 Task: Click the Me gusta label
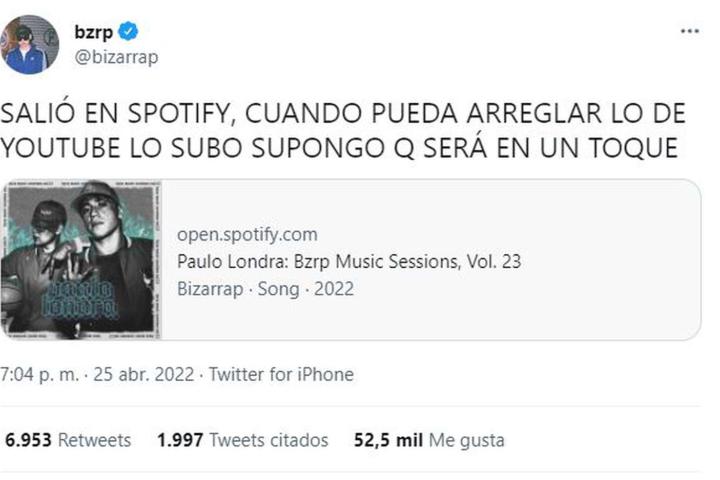467,440
